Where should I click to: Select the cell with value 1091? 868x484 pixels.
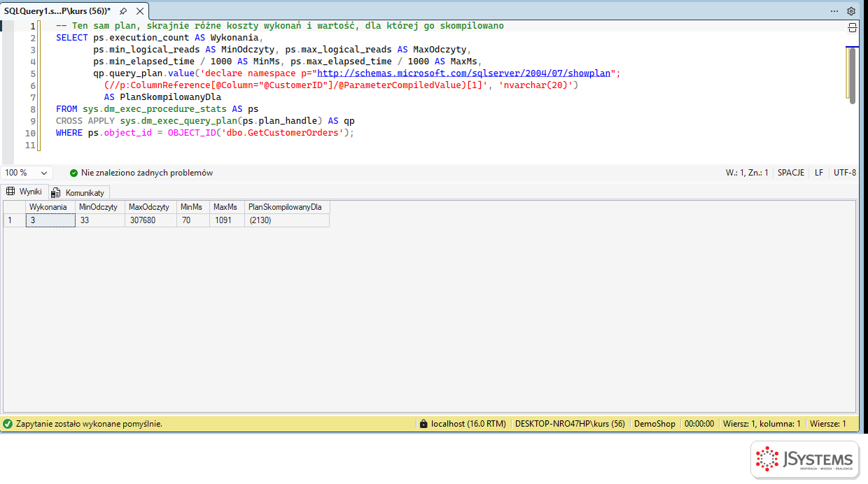[x=227, y=220]
